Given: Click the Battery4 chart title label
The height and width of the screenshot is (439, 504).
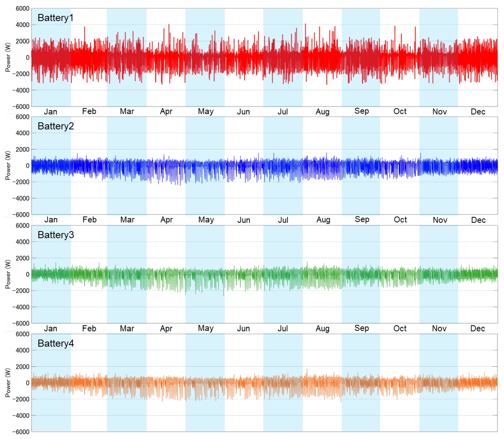Looking at the screenshot, I should click(x=56, y=344).
